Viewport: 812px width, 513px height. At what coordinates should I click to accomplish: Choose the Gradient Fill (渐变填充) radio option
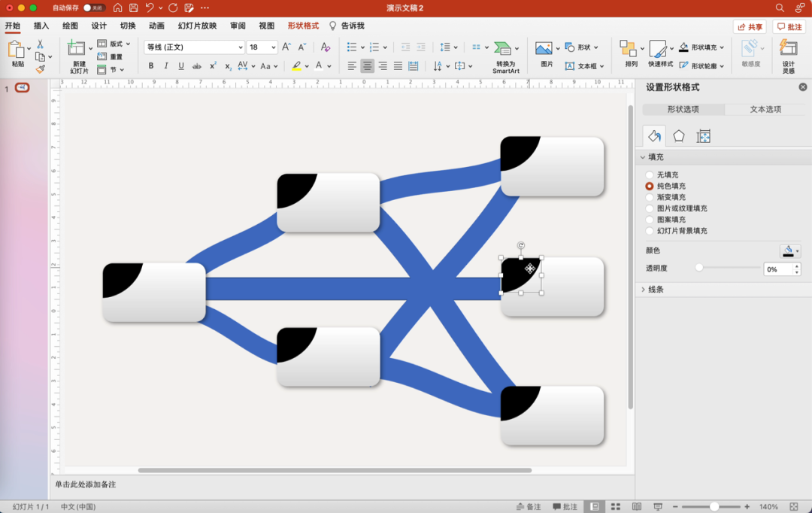coord(650,197)
